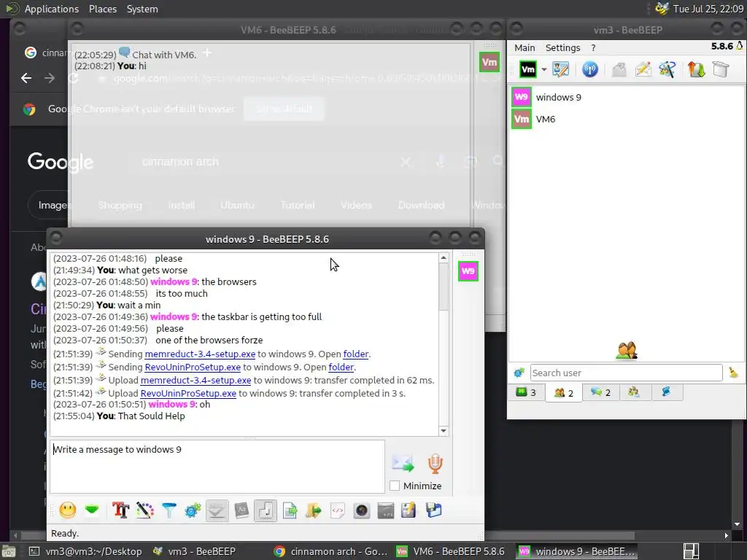Click the send file document icon
The width and height of the screenshot is (747, 560).
point(290,510)
